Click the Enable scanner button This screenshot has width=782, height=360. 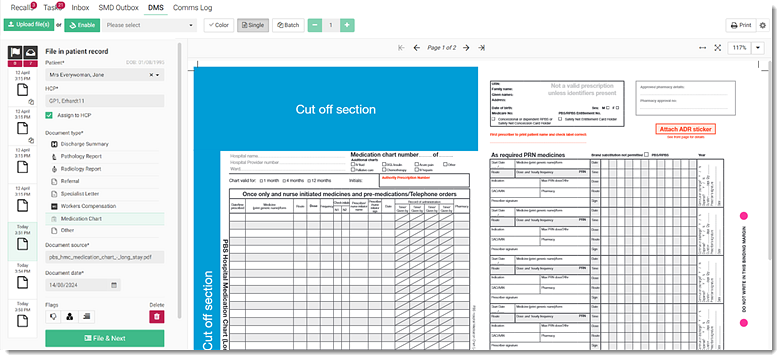(82, 25)
